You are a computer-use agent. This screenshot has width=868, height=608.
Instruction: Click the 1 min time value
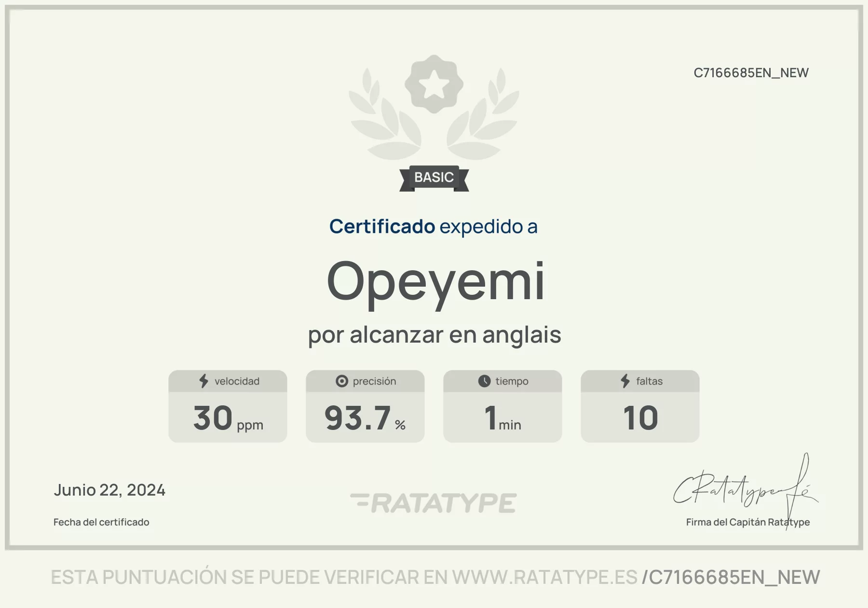point(502,418)
